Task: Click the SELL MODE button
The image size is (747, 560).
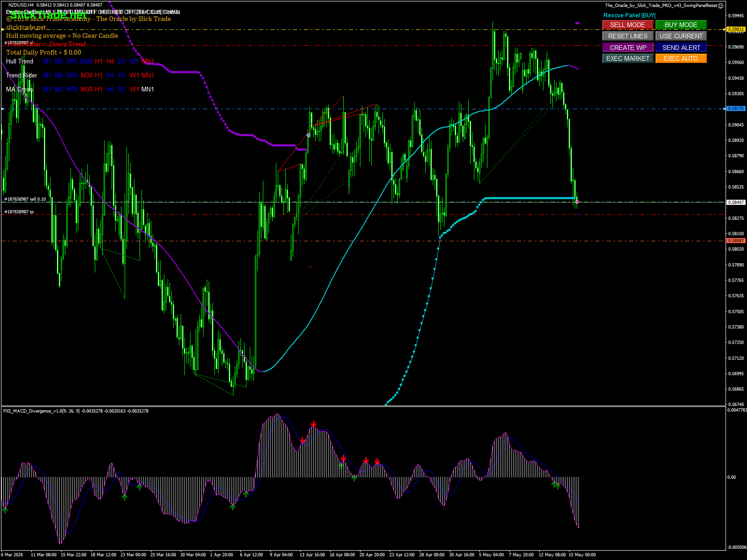Action: click(x=627, y=25)
